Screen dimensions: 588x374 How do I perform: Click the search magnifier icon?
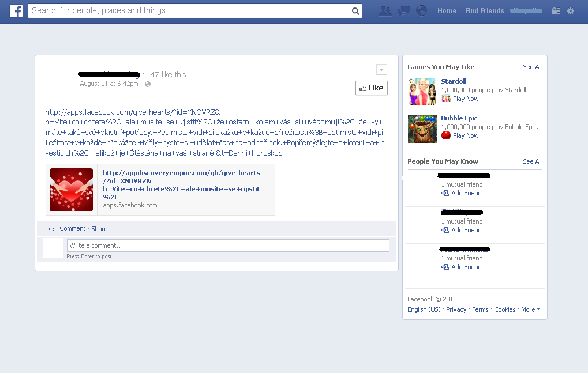point(355,10)
